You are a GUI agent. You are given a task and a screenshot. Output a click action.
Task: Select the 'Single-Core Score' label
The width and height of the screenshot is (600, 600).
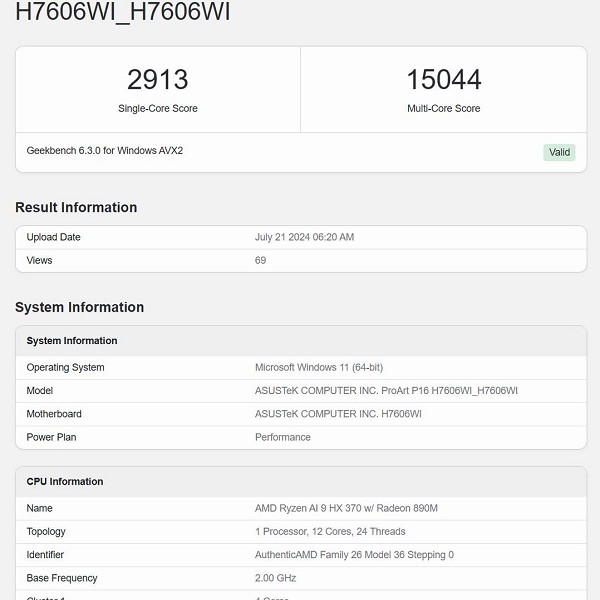158,108
